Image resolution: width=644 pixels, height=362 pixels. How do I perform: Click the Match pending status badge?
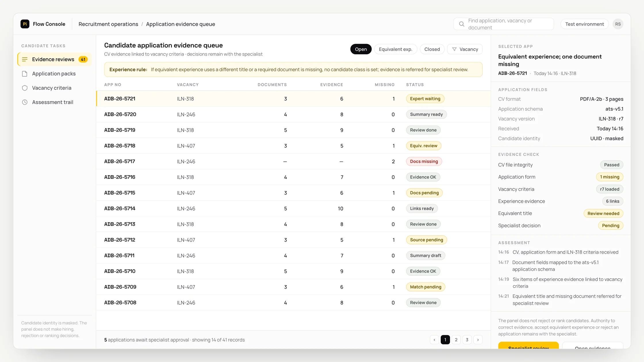(x=425, y=287)
